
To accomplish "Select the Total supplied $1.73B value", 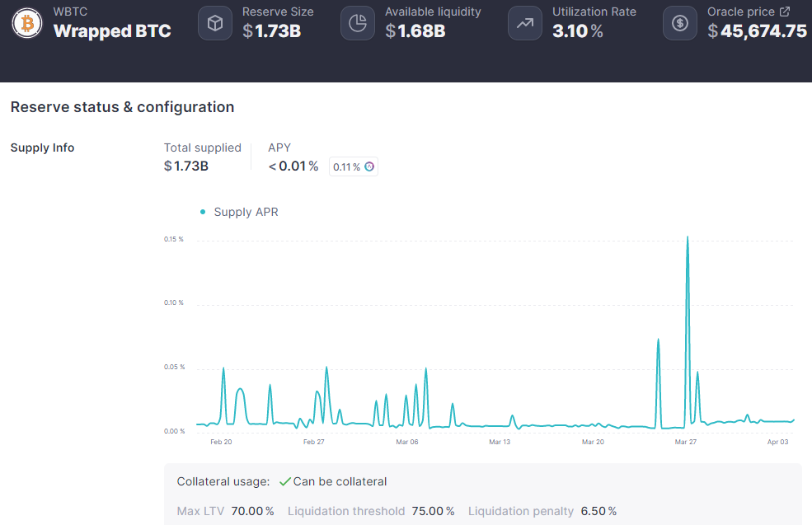I will click(186, 166).
